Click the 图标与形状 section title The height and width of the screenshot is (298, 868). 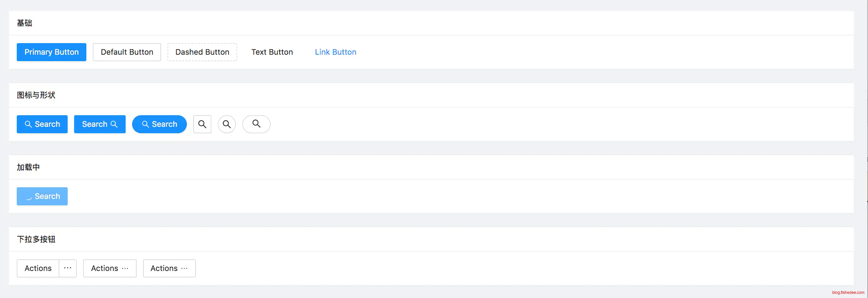(x=36, y=95)
